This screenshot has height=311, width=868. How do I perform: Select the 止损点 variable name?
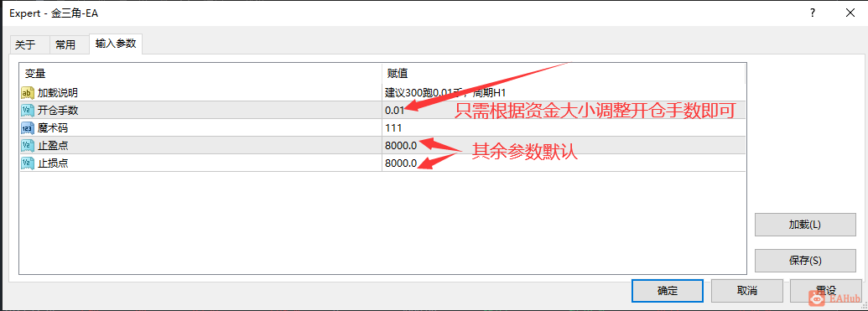[53, 163]
